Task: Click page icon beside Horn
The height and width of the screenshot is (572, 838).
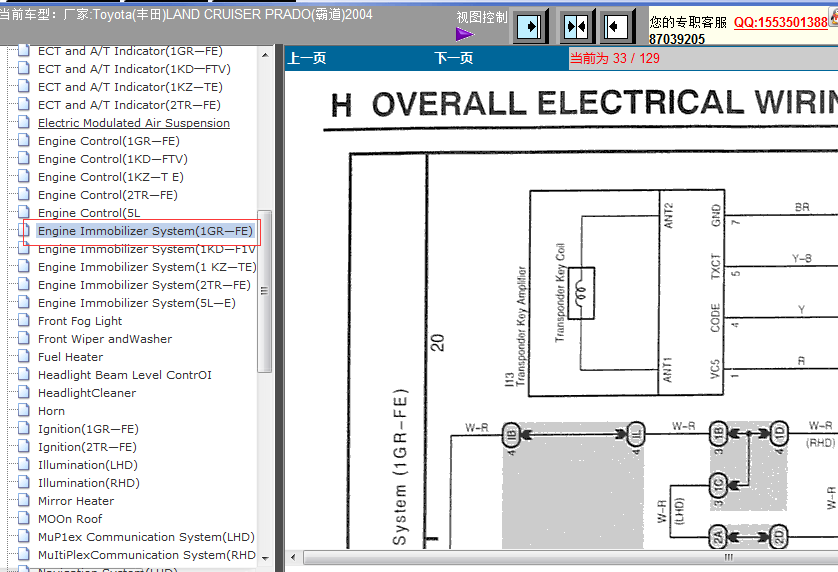Action: (x=24, y=410)
